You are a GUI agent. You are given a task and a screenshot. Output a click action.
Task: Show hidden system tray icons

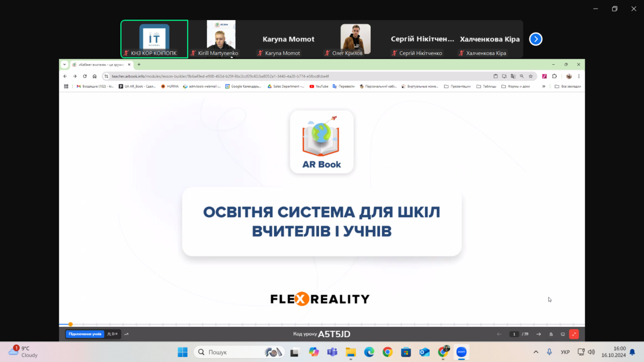pos(536,352)
